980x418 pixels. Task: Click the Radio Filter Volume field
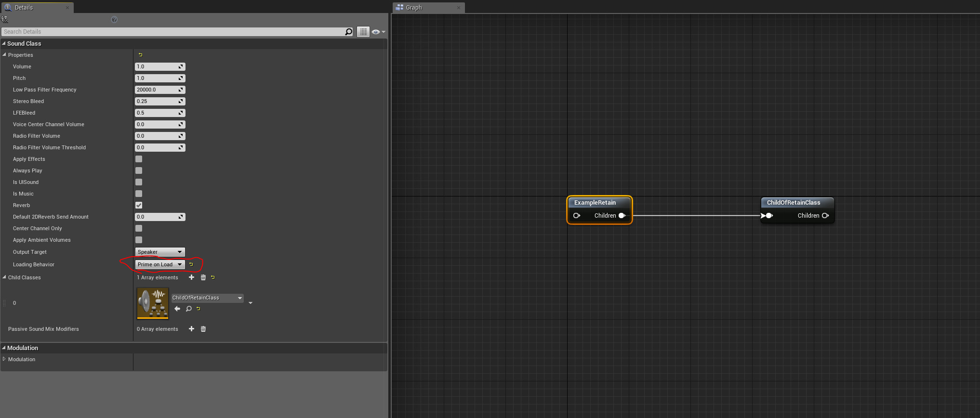[160, 136]
